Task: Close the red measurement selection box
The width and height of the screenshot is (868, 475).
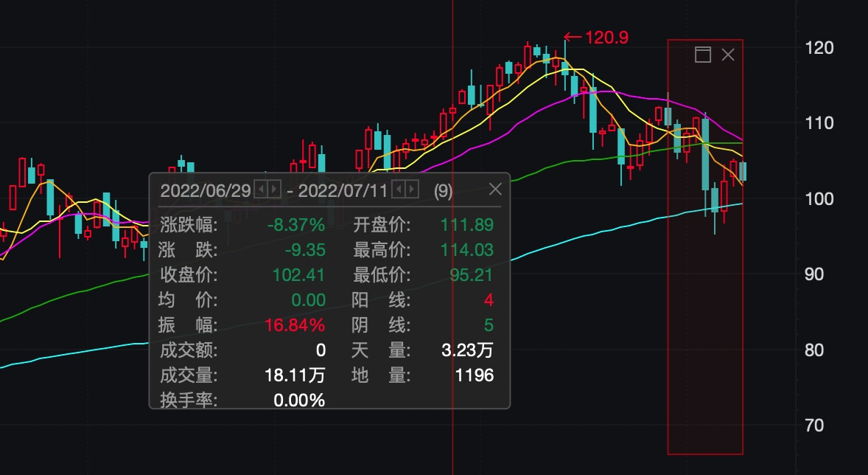Action: pos(728,54)
